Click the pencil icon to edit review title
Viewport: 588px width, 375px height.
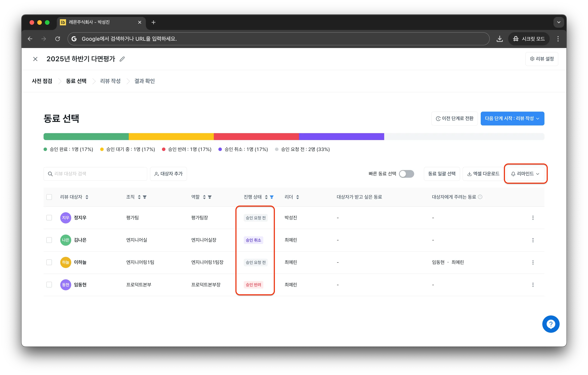click(122, 59)
